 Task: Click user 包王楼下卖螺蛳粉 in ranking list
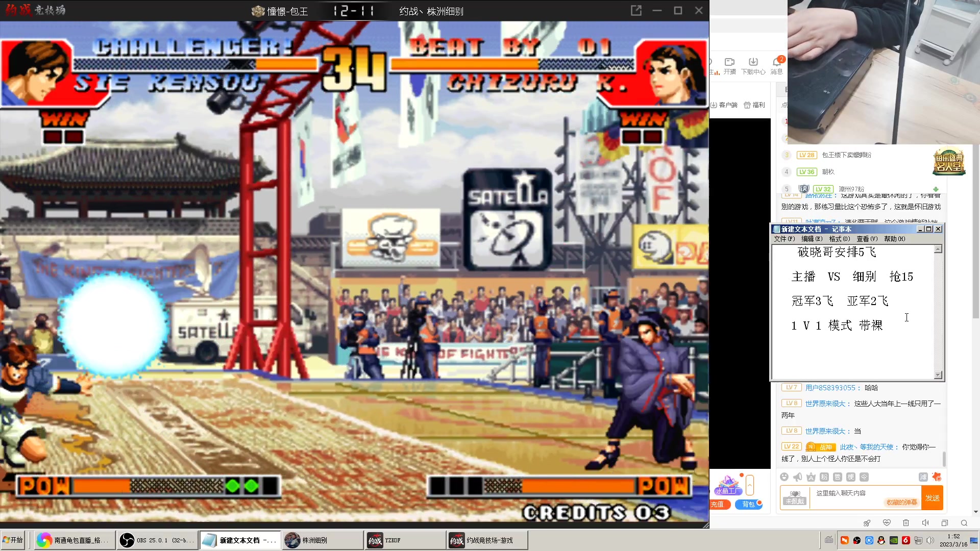pyautogui.click(x=846, y=155)
